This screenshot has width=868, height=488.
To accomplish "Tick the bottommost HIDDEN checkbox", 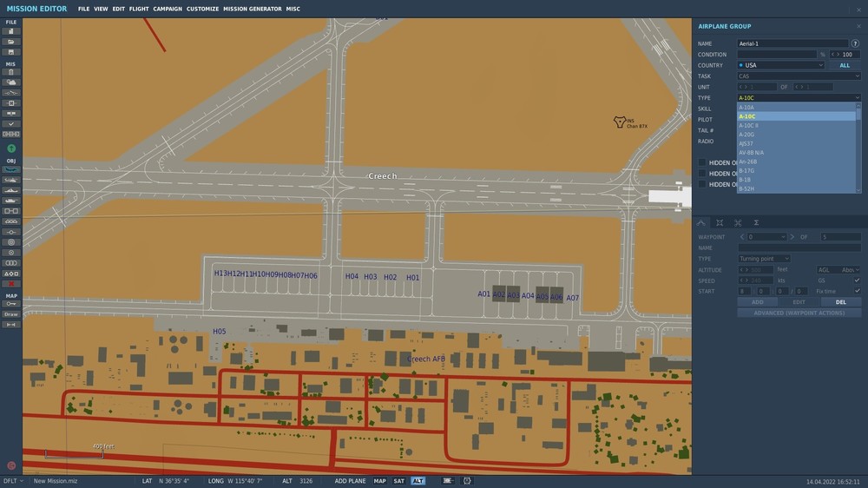I will tap(702, 184).
